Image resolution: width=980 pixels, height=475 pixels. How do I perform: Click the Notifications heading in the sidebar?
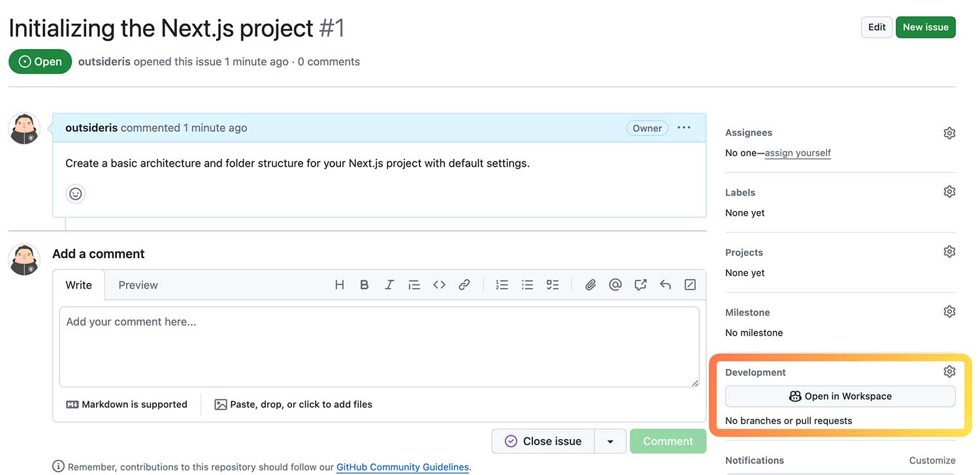pos(755,461)
